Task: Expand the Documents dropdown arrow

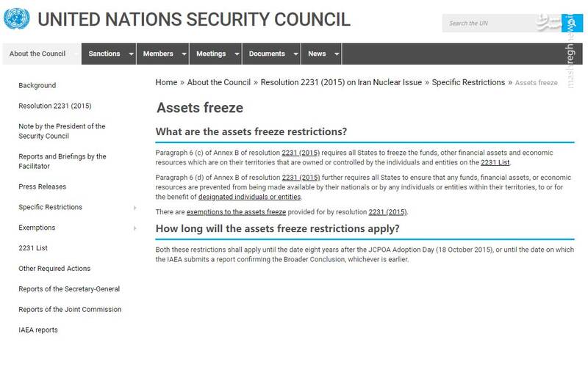Action: pyautogui.click(x=295, y=54)
